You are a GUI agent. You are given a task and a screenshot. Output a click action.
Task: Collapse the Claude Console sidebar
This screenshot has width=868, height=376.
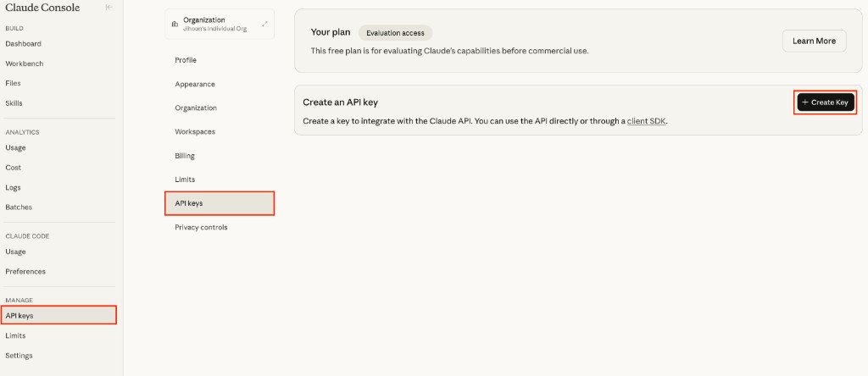coord(108,8)
